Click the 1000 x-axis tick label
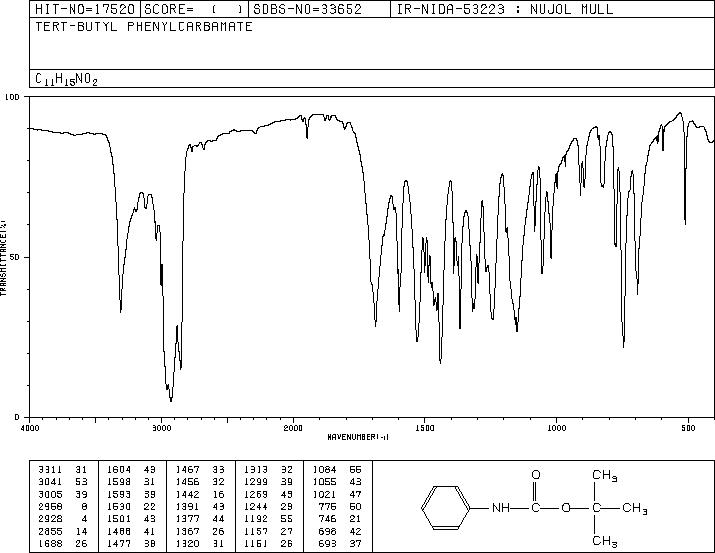Screen dimensions: 715x553 point(556,428)
